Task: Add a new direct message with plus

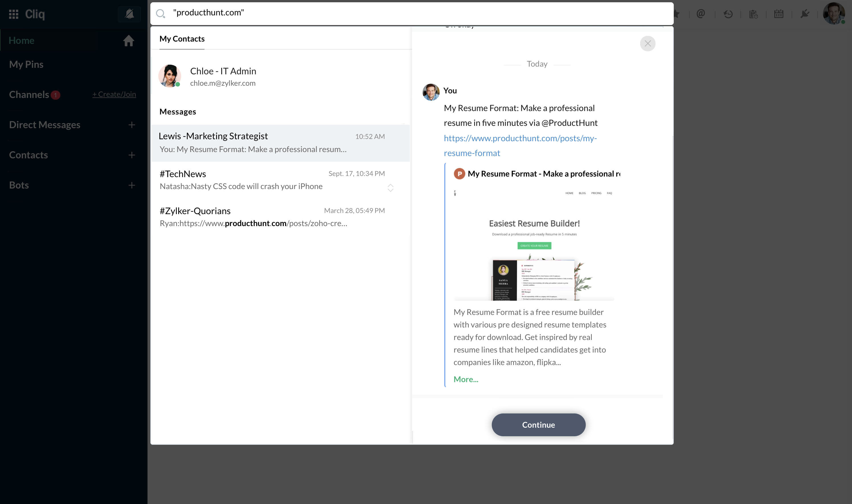Action: tap(132, 125)
